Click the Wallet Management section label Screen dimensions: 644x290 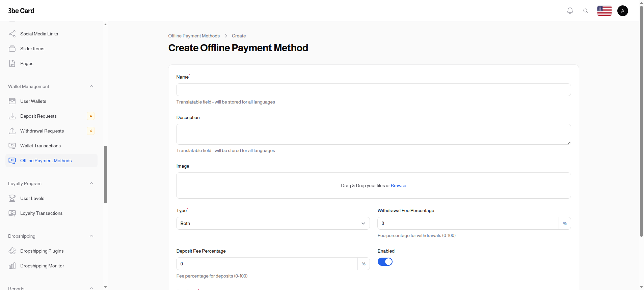pos(29,86)
